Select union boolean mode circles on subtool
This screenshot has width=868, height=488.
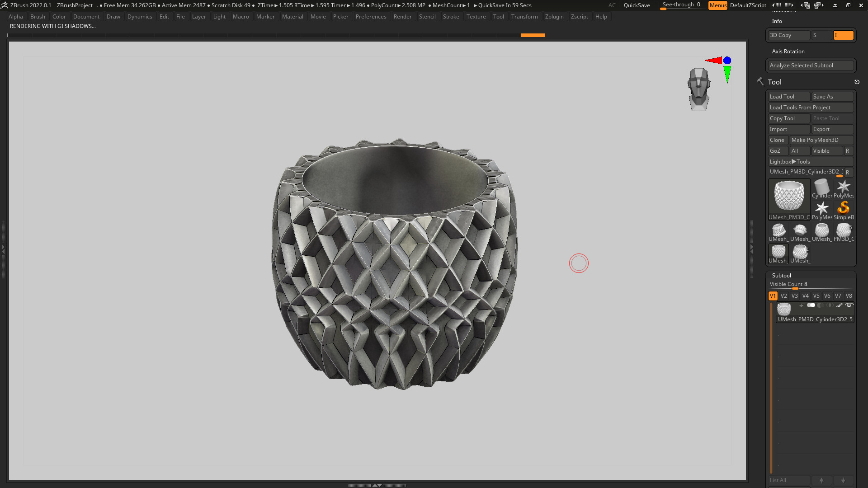tap(811, 305)
